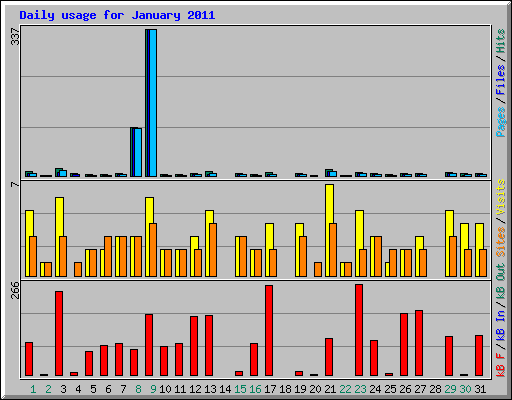512x400 pixels.
Task: Click day label 2 on the x-axis
Action: pyautogui.click(x=48, y=389)
